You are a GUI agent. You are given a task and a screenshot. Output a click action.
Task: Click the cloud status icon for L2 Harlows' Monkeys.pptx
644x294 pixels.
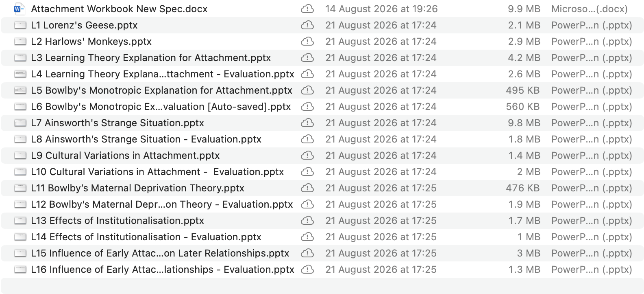307,42
